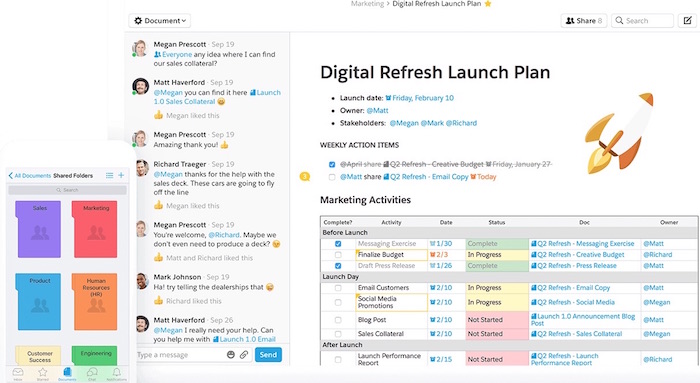This screenshot has width=700, height=383.
Task: Check the Launch Performance Report checkbox
Action: [x=338, y=359]
